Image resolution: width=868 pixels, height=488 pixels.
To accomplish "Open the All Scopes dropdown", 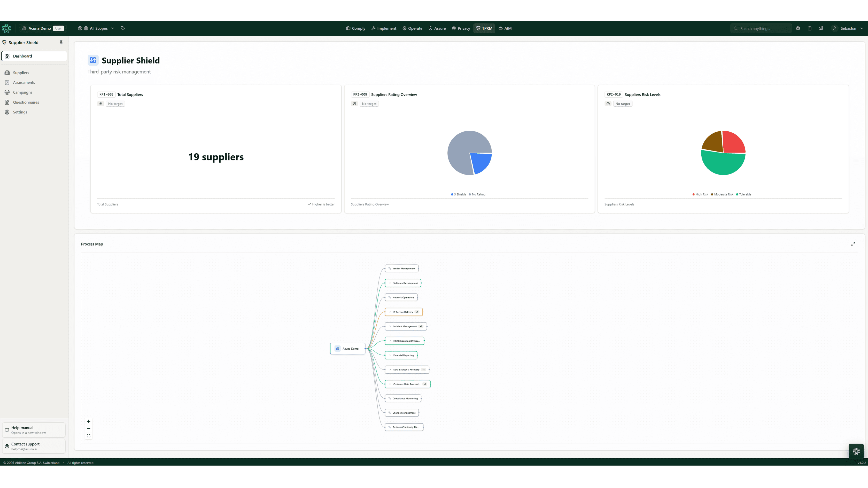I will tap(96, 28).
